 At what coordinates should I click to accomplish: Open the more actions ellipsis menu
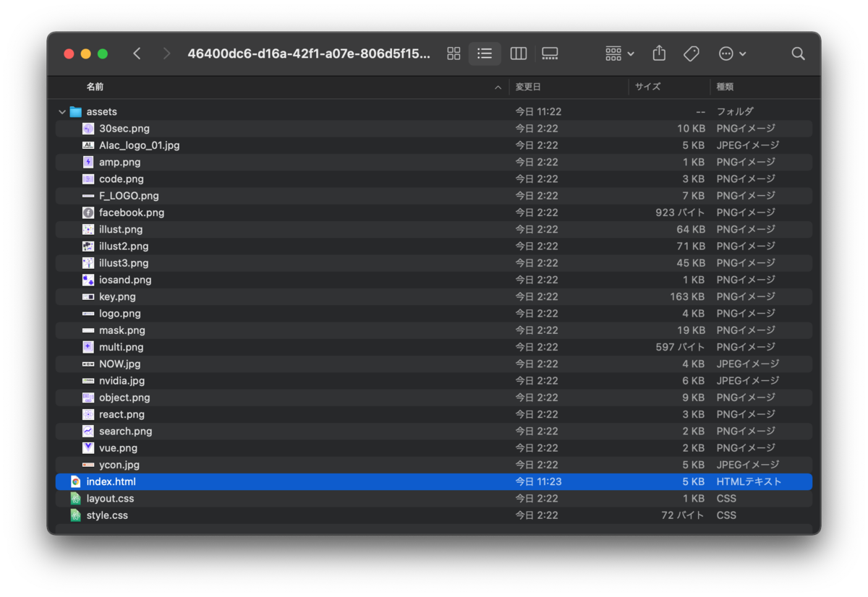[732, 53]
